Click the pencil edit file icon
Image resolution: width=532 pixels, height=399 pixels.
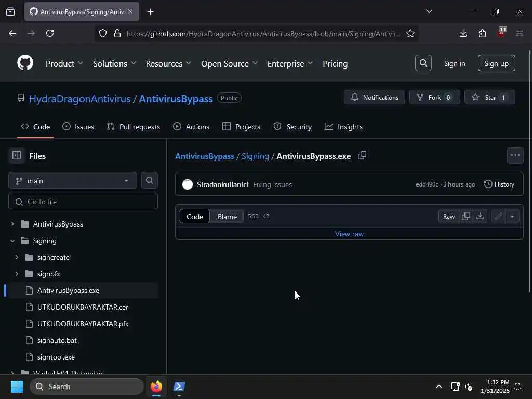(498, 216)
